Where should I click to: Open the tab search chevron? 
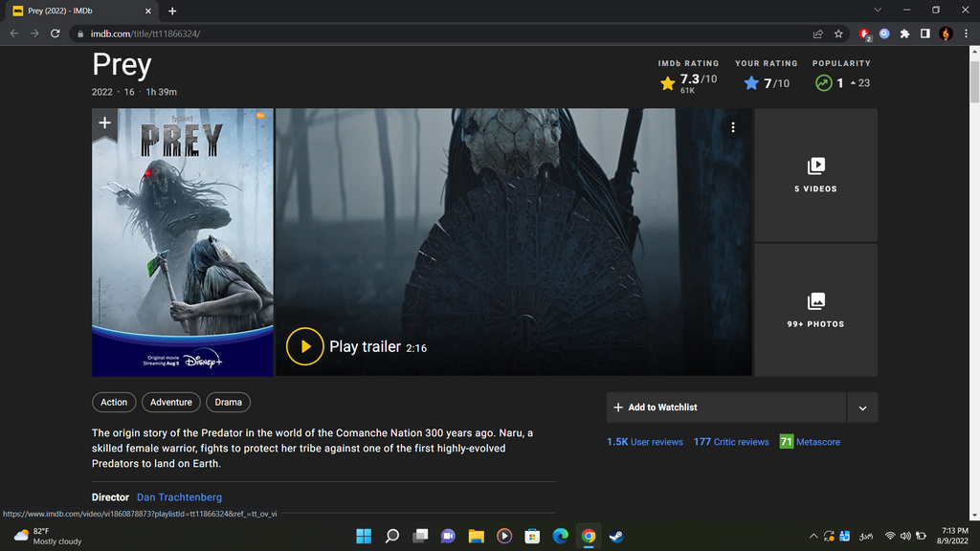click(x=878, y=10)
